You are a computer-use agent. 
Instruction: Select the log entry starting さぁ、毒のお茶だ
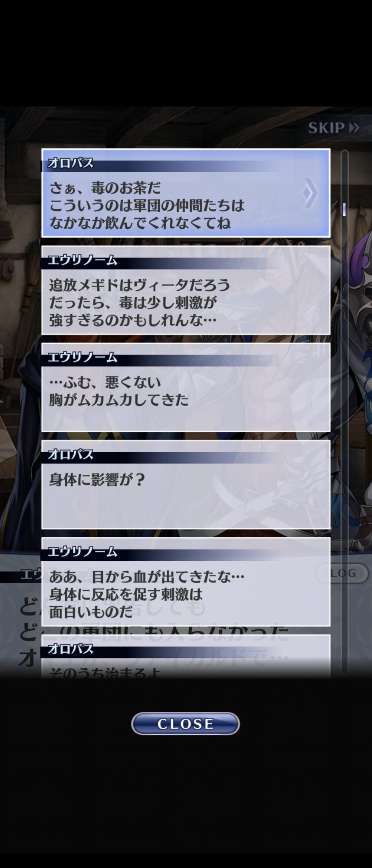pyautogui.click(x=186, y=193)
